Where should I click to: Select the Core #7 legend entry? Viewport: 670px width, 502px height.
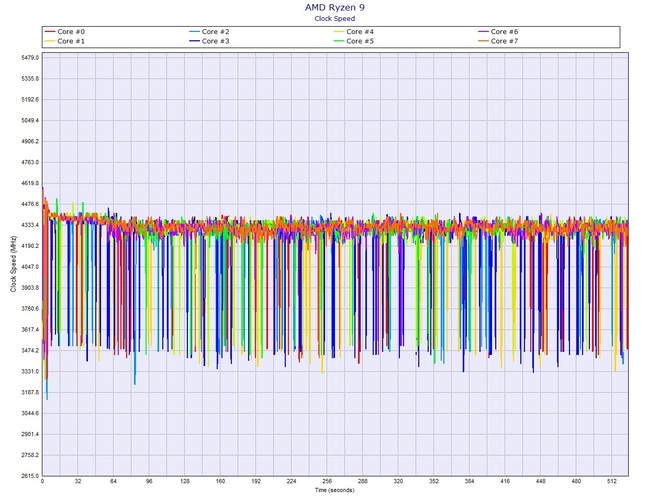[498, 41]
